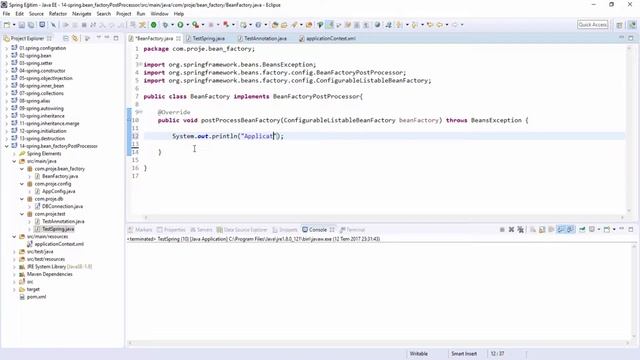Click the Console vertical scrollbar
The height and width of the screenshot is (360, 640).
634,292
